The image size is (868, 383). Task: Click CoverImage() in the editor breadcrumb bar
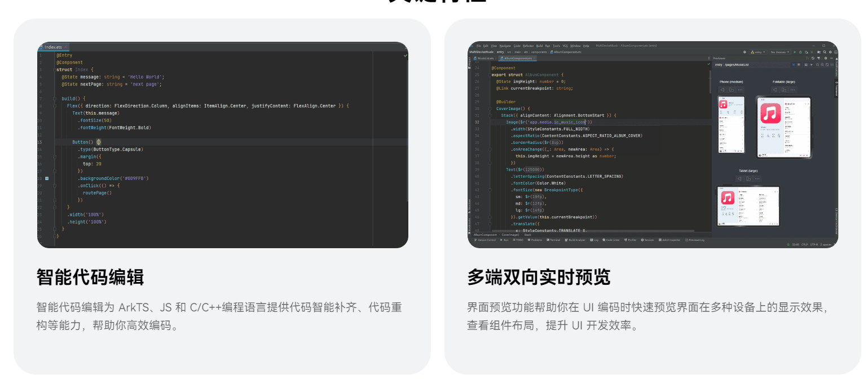510,235
